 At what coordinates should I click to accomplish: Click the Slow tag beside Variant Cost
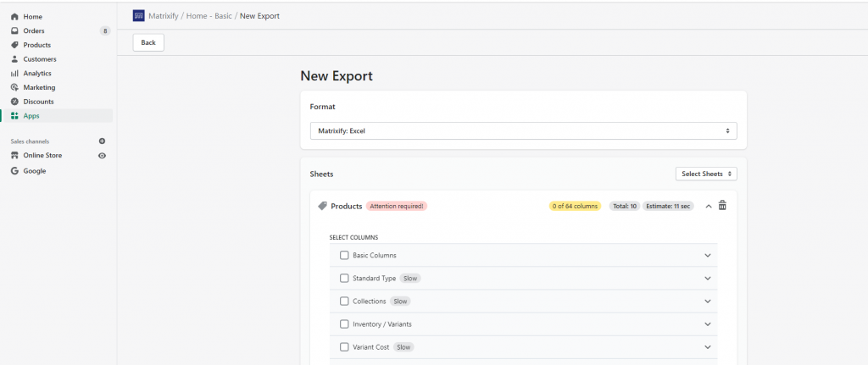click(403, 347)
